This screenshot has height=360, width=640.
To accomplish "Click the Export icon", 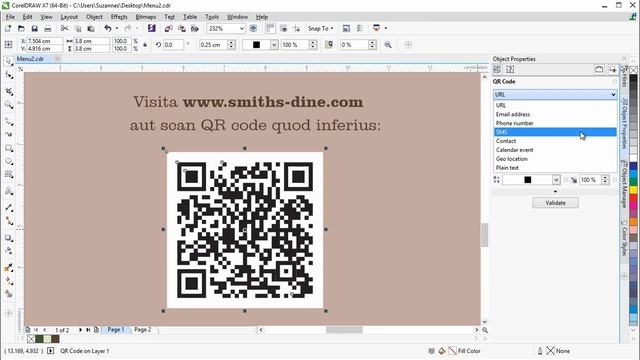I will (x=182, y=29).
